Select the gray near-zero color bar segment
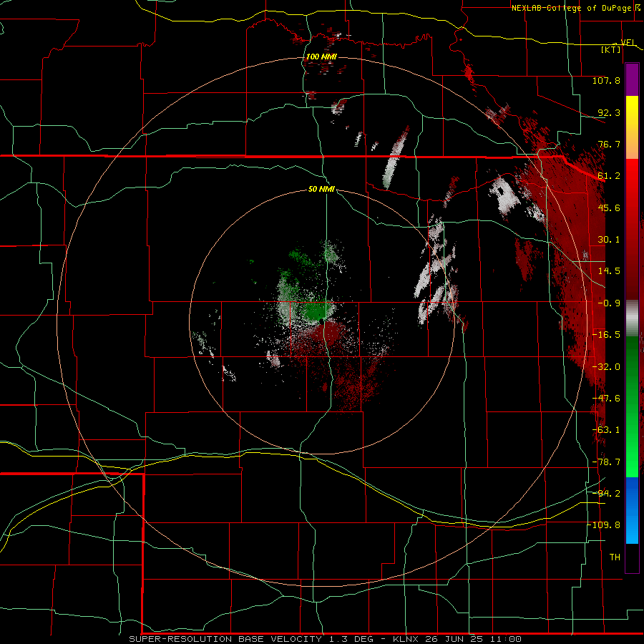Screen dimensions: 644x644 click(632, 318)
